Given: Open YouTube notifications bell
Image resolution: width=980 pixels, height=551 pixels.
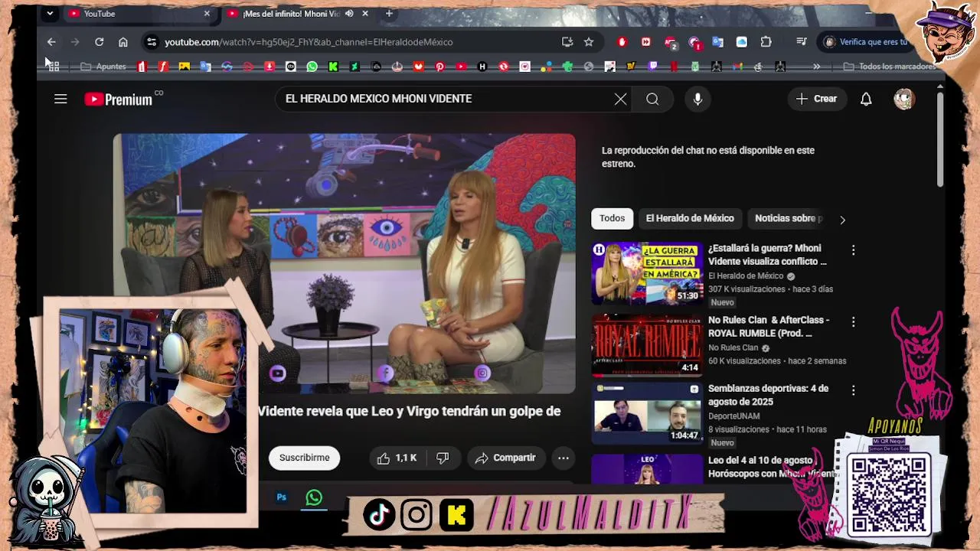Looking at the screenshot, I should pyautogui.click(x=866, y=99).
